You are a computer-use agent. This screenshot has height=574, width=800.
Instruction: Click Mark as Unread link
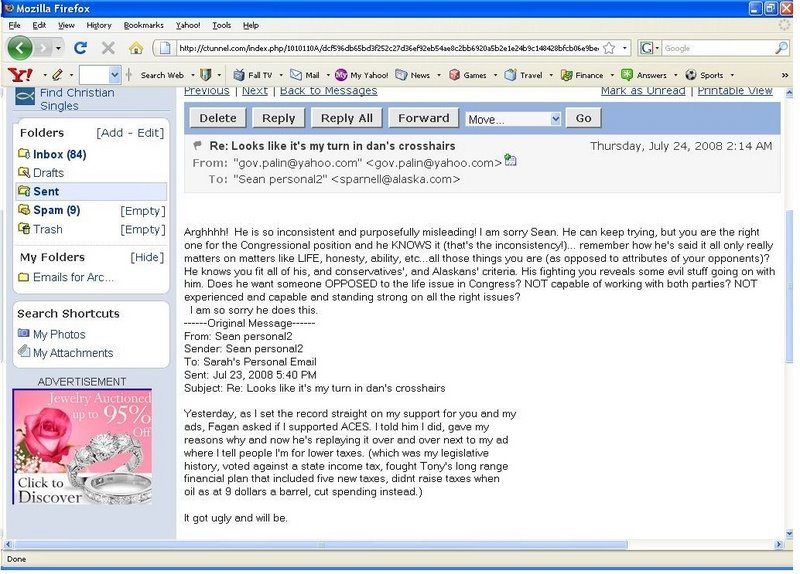[643, 91]
